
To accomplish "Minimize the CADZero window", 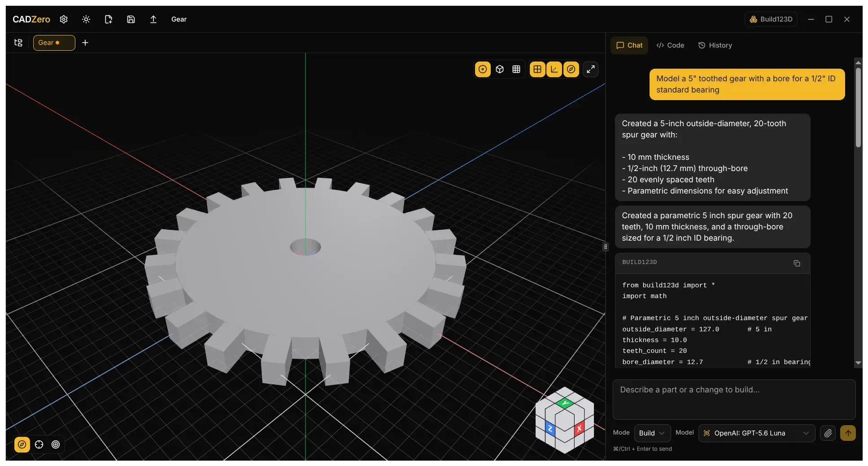I will pos(811,19).
